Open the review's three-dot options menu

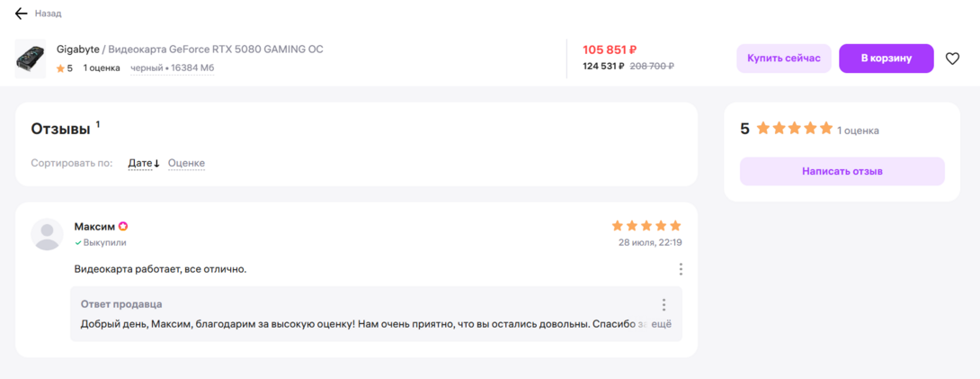(x=681, y=269)
